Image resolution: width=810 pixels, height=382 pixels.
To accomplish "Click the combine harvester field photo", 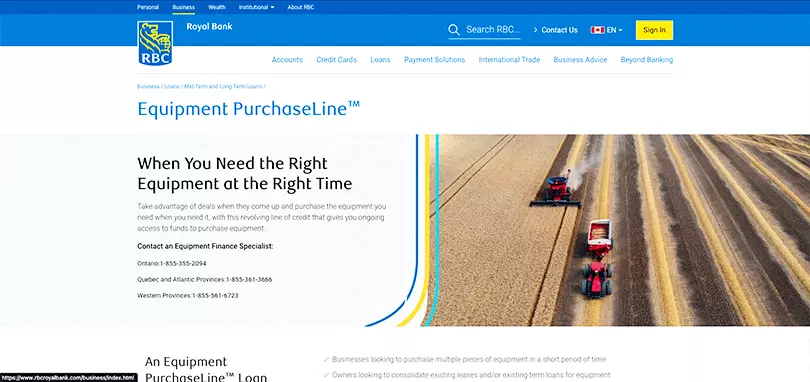I will pyautogui.click(x=617, y=230).
